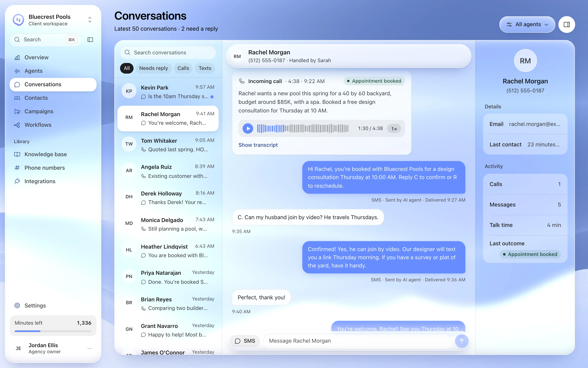Viewport: 588px width, 368px height.
Task: Toggle the right details panel button
Action: tap(567, 24)
